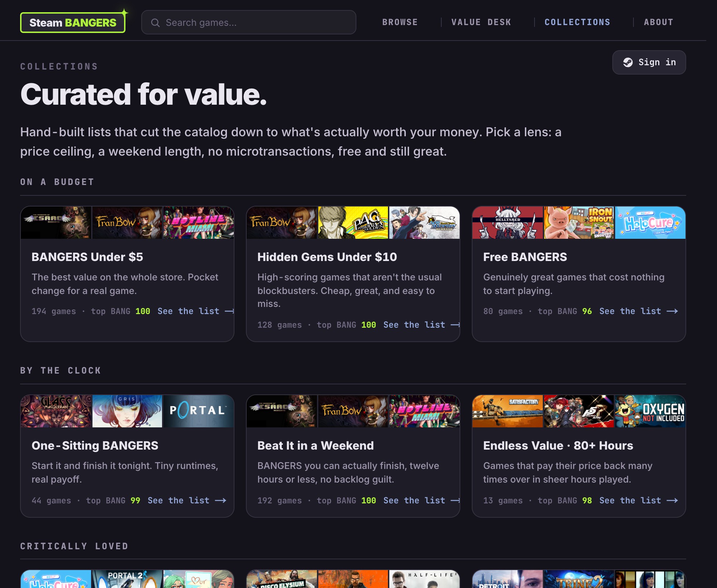Select the Collections nav item
Image resolution: width=717 pixels, height=588 pixels.
577,22
